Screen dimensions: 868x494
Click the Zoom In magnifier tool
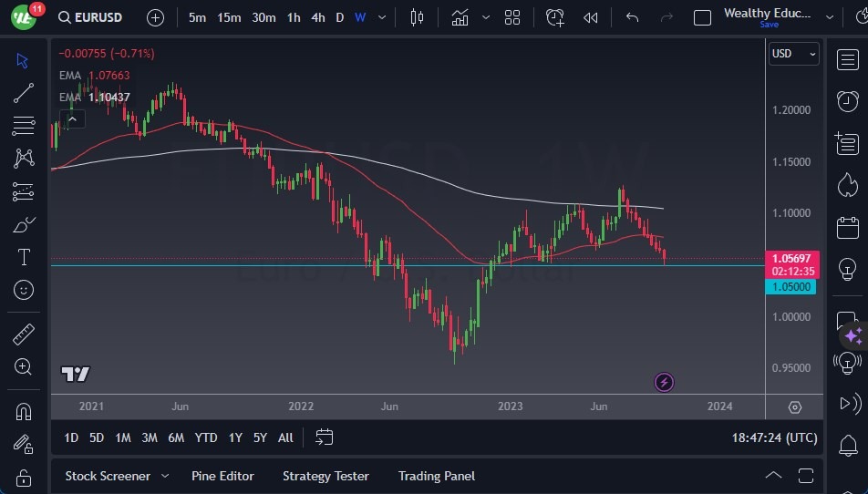point(24,366)
